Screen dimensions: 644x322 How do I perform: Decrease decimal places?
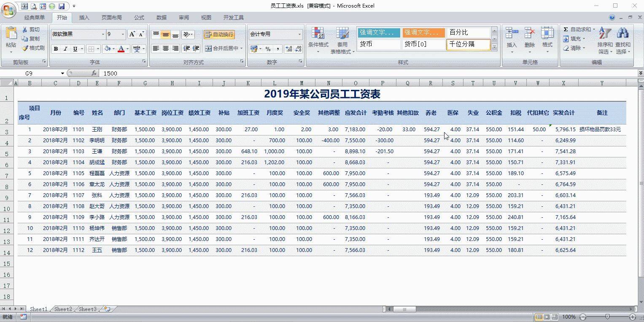tap(299, 49)
